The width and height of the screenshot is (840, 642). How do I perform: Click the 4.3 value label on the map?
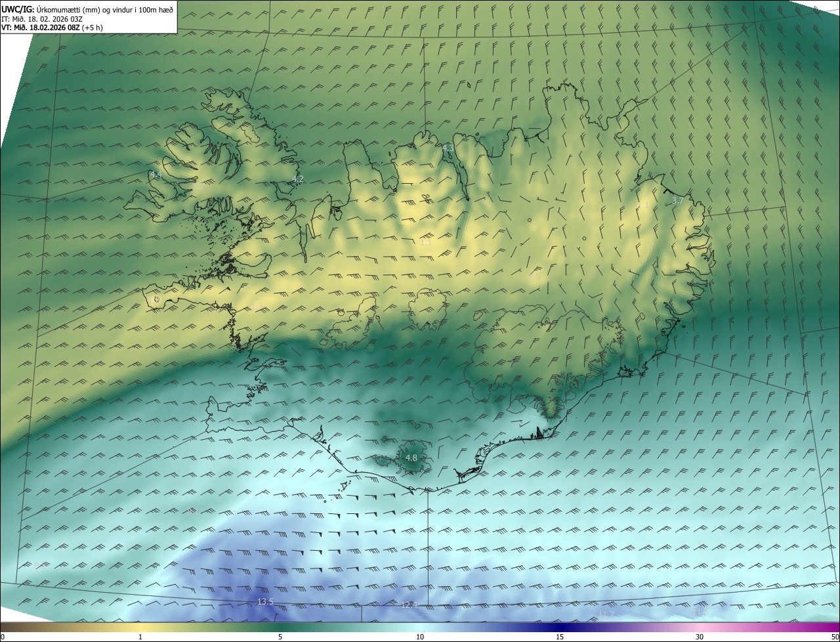click(x=448, y=148)
